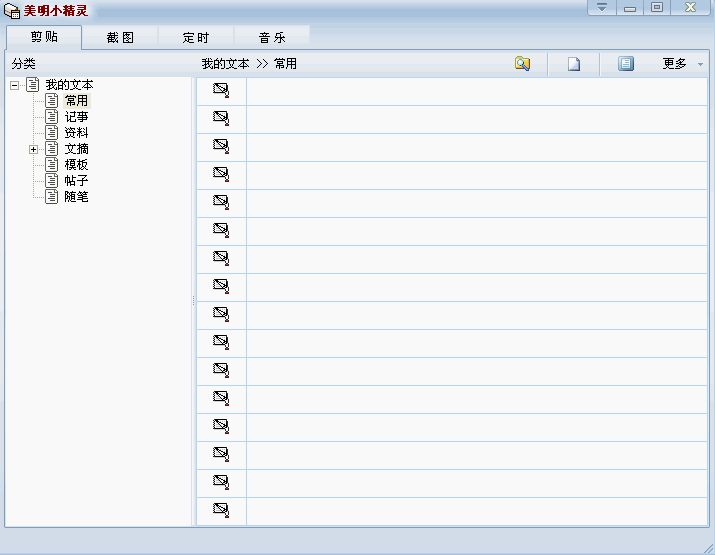Open the 音乐 tab

[272, 37]
